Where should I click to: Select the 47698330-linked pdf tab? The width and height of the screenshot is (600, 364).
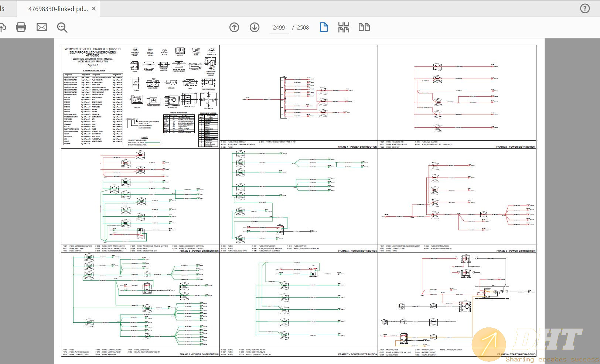pos(58,8)
